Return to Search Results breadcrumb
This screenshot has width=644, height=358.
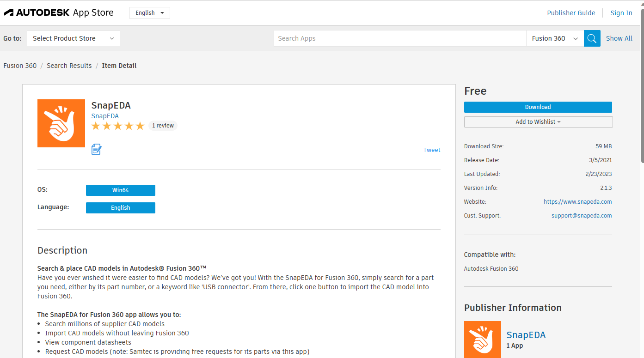coord(69,66)
